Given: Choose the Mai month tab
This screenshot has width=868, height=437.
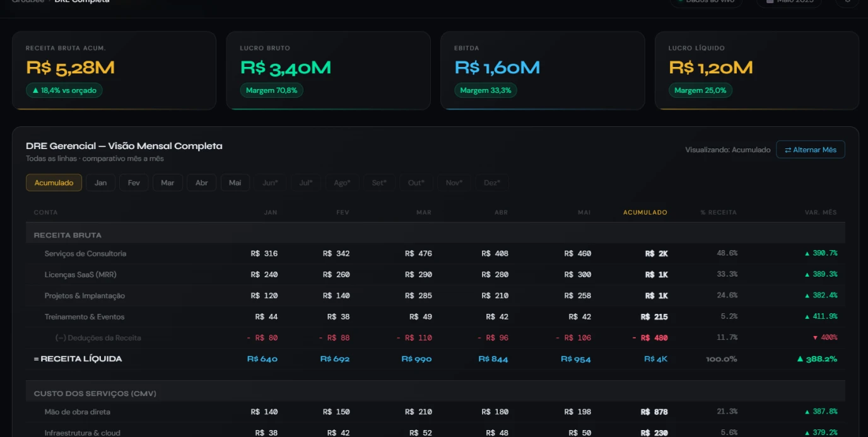Looking at the screenshot, I should tap(235, 183).
